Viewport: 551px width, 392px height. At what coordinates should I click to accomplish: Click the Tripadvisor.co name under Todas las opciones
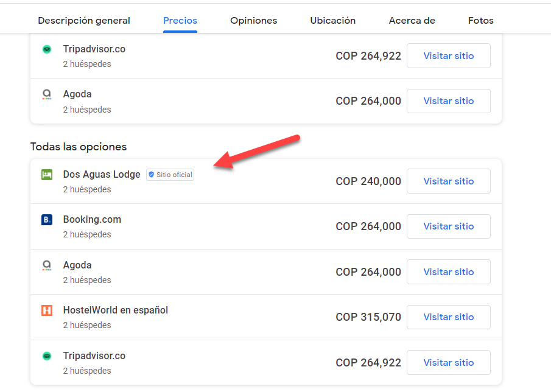94,355
